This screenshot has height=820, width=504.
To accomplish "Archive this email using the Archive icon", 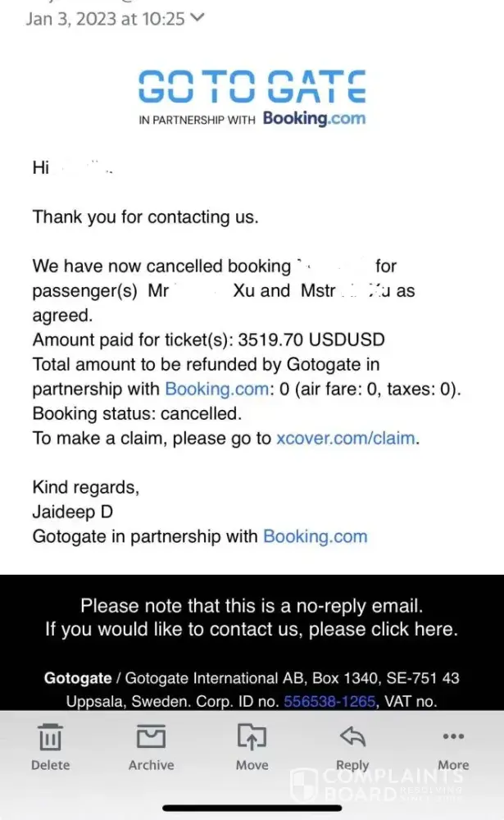I will pos(151,737).
